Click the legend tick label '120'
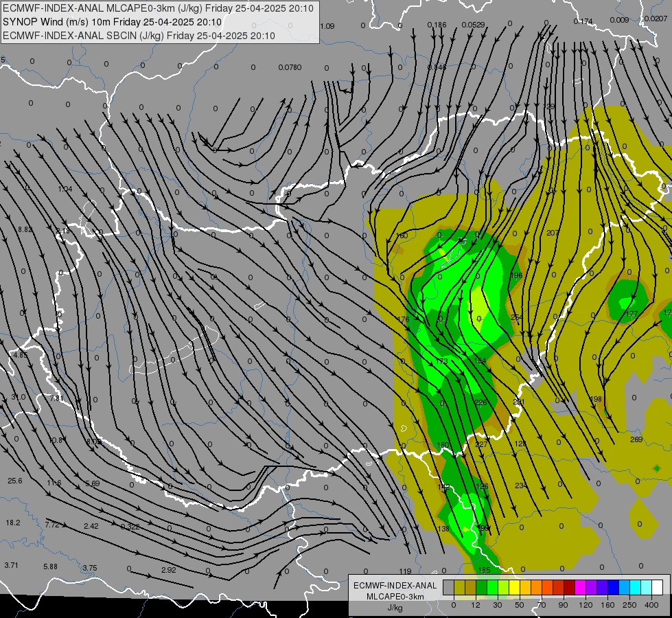 (x=586, y=605)
